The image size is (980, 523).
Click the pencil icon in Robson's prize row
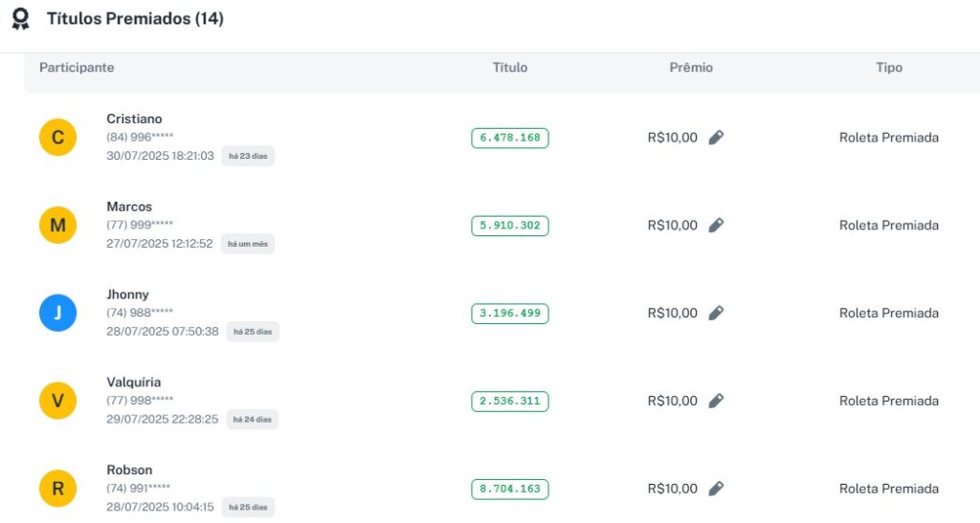[x=716, y=489]
